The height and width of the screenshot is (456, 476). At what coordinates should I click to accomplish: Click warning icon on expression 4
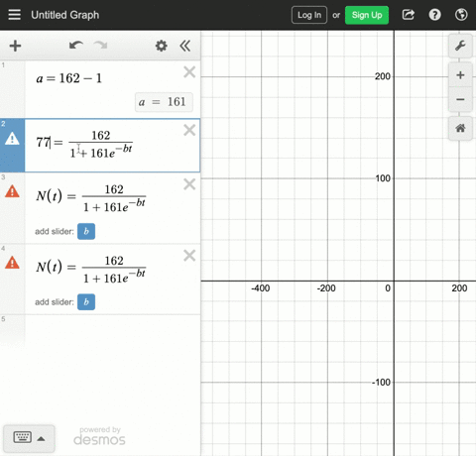click(12, 263)
